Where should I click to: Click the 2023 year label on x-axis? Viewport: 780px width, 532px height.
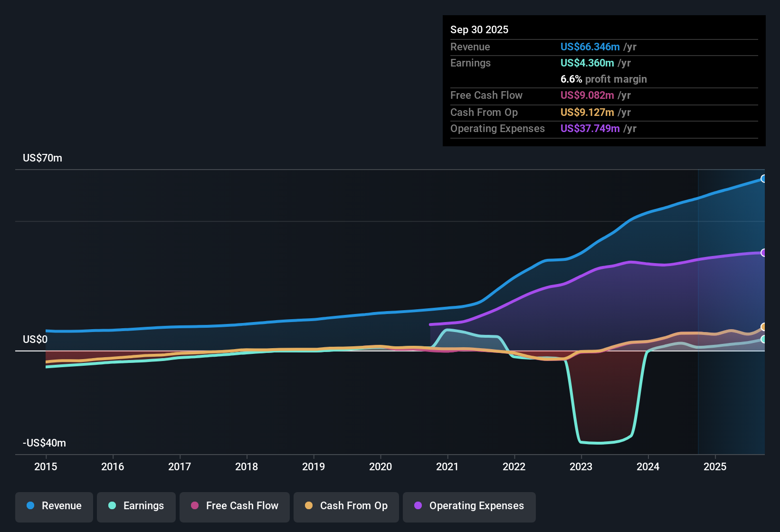pos(581,467)
